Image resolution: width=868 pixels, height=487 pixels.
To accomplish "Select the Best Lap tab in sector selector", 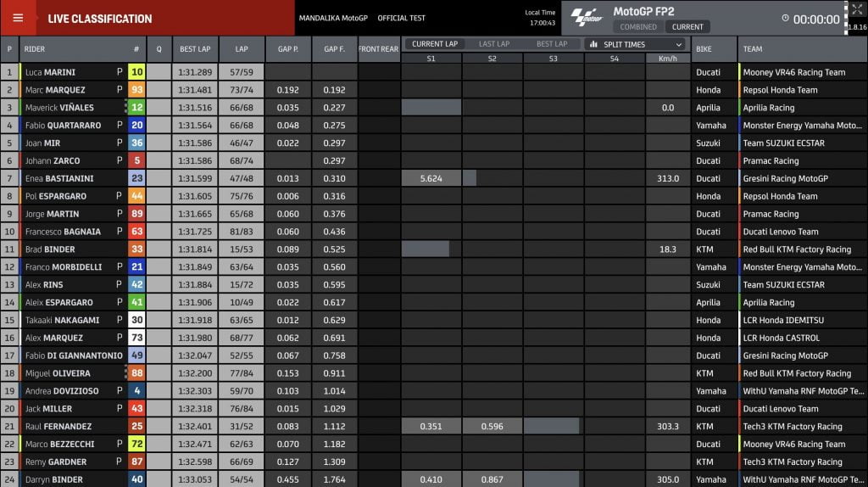I will 552,44.
